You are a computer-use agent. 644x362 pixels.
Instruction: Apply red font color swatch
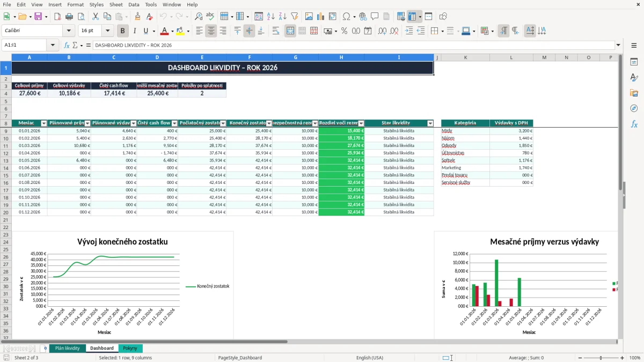point(164,31)
